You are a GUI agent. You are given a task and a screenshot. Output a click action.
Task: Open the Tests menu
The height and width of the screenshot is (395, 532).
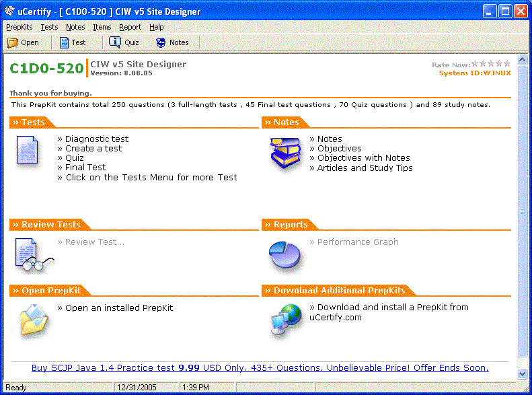(49, 27)
